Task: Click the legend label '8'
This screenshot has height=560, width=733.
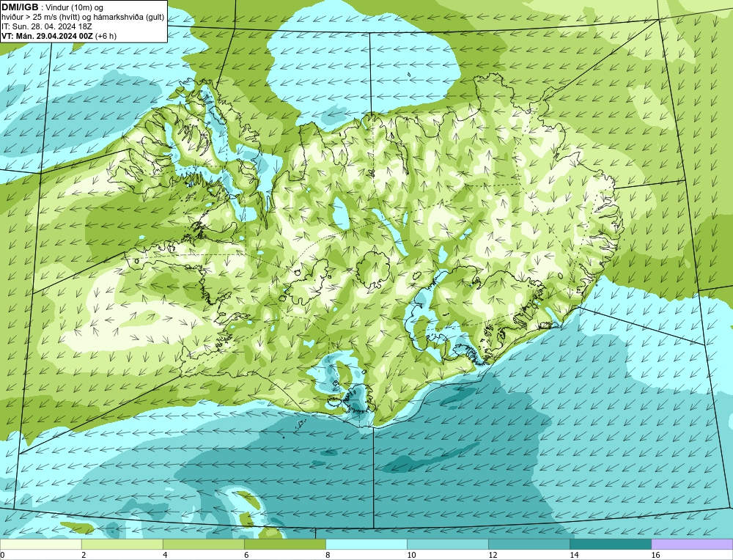Action: pos(328,555)
